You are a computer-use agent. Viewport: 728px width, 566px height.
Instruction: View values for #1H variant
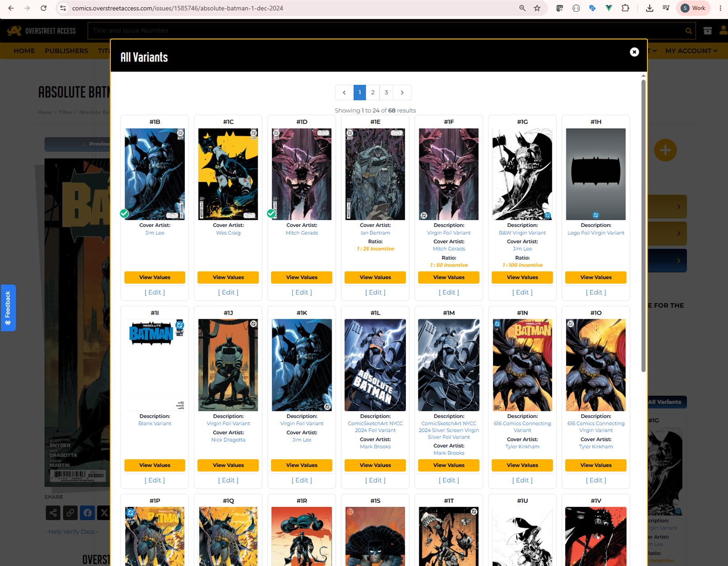coord(596,277)
